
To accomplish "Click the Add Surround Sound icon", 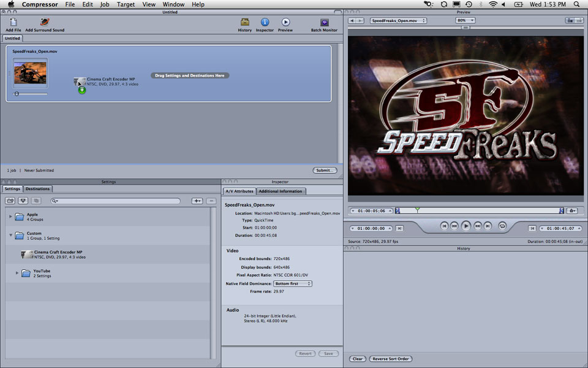I will click(x=45, y=22).
